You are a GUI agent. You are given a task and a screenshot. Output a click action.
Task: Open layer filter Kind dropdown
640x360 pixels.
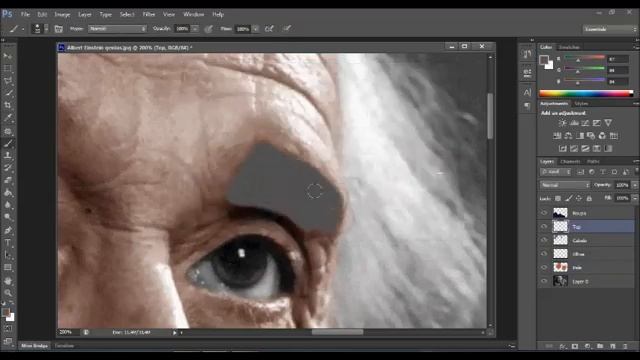click(556, 172)
